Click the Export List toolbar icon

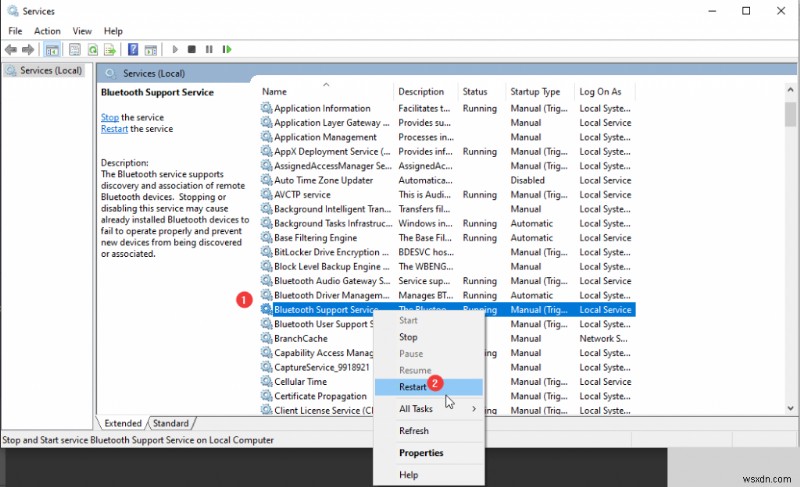[x=110, y=49]
